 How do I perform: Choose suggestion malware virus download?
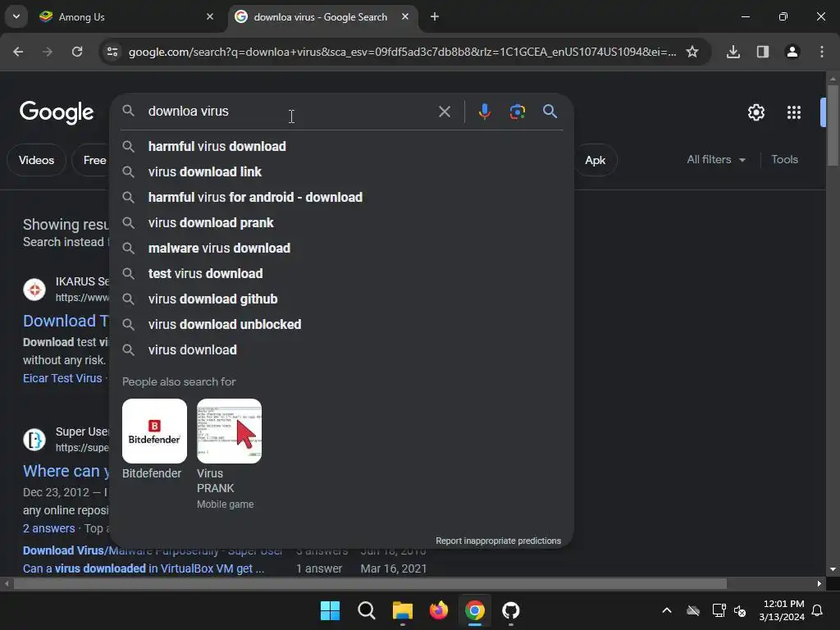[x=342, y=248]
